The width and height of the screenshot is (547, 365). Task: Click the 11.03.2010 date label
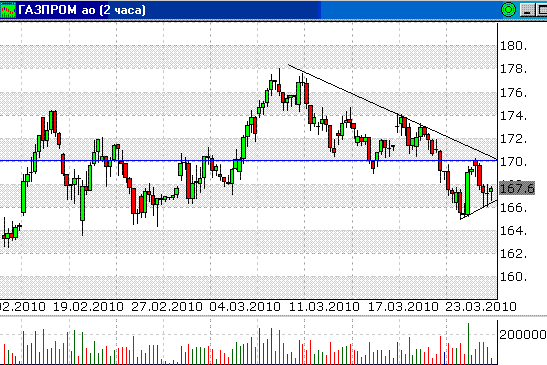pyautogui.click(x=324, y=307)
